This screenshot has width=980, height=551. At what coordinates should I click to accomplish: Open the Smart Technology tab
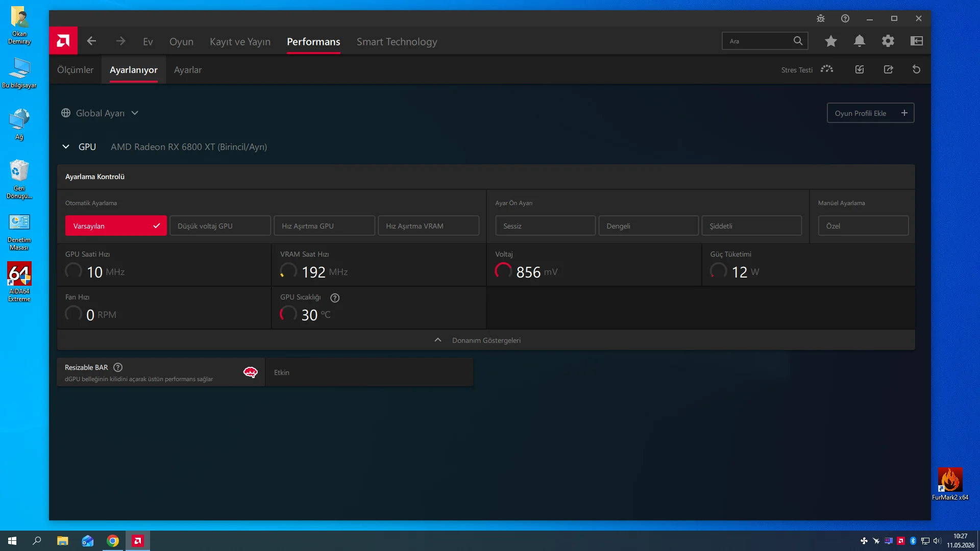[x=397, y=42]
